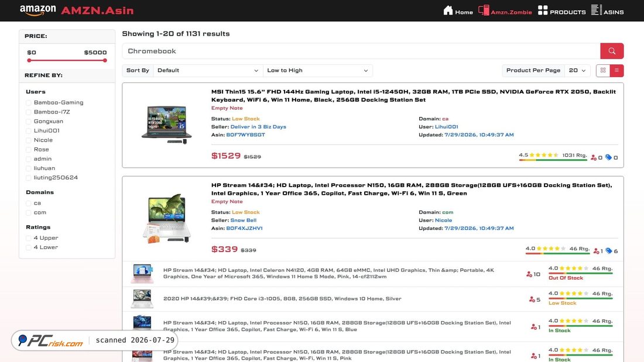Open the Amzn.Zombie devices icon
Screen dimensions: 644x362
(x=484, y=11)
